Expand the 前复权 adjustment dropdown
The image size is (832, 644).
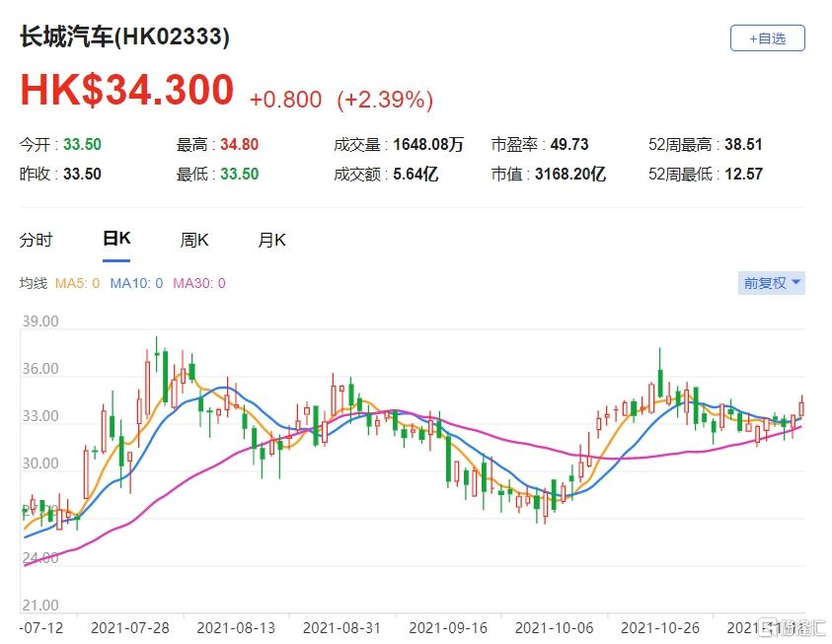click(772, 283)
